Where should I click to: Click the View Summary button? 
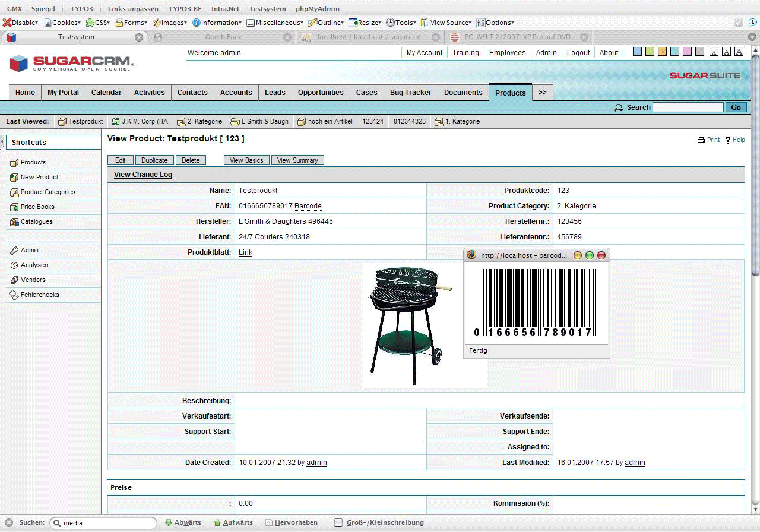point(297,160)
